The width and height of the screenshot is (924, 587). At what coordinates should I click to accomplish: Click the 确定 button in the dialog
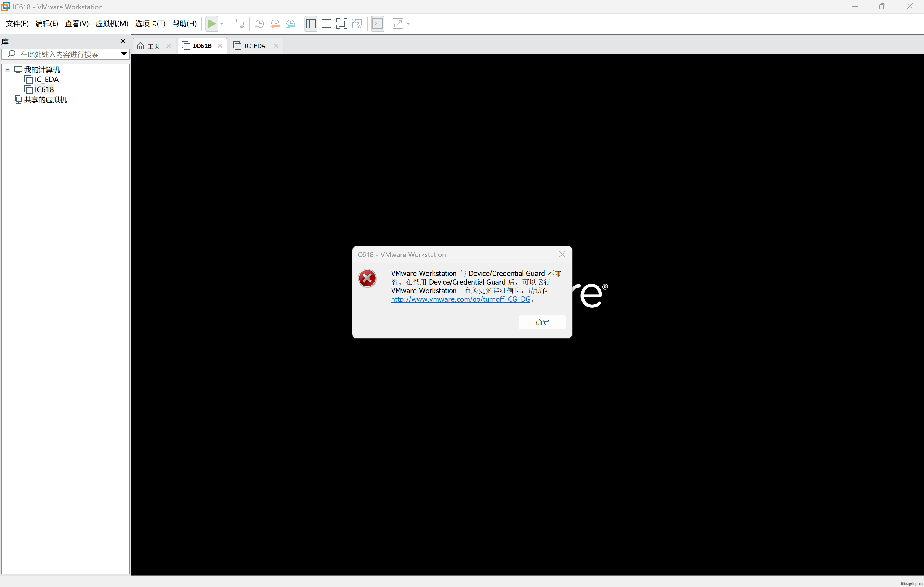[542, 322]
